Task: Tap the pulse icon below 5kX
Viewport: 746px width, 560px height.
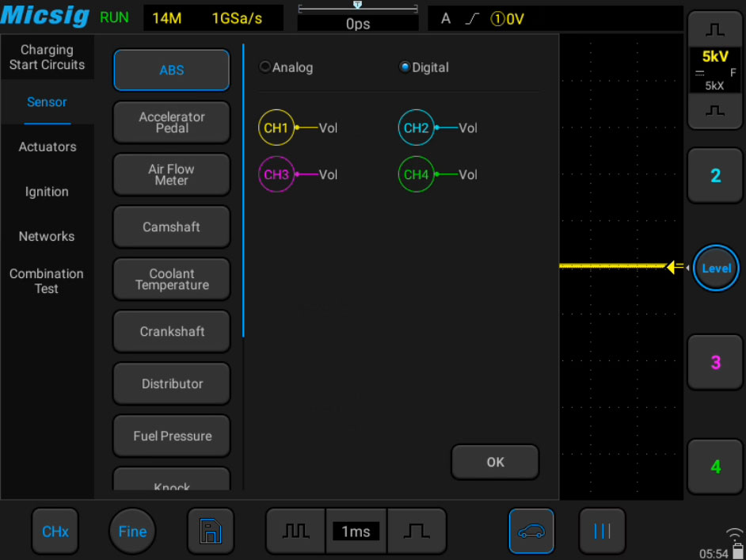Action: [x=714, y=111]
